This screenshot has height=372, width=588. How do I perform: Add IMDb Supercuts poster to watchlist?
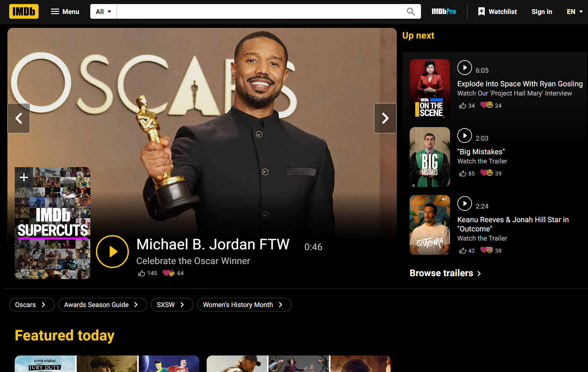pos(24,177)
